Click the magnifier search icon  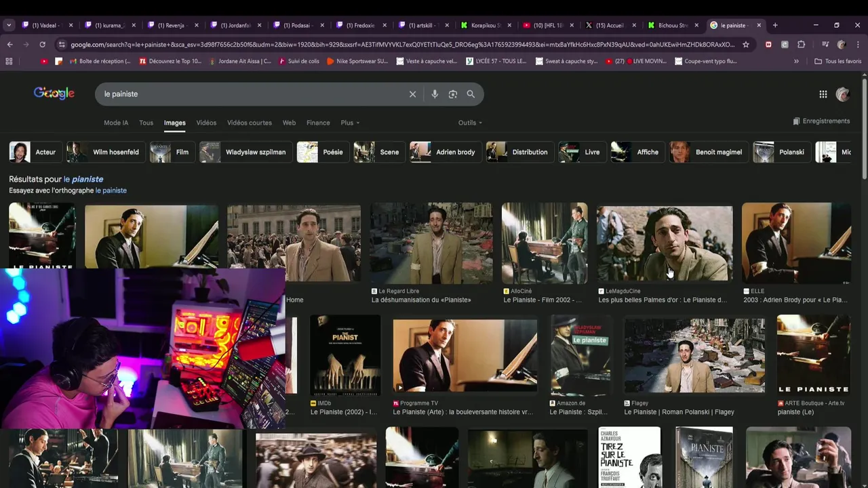[471, 94]
